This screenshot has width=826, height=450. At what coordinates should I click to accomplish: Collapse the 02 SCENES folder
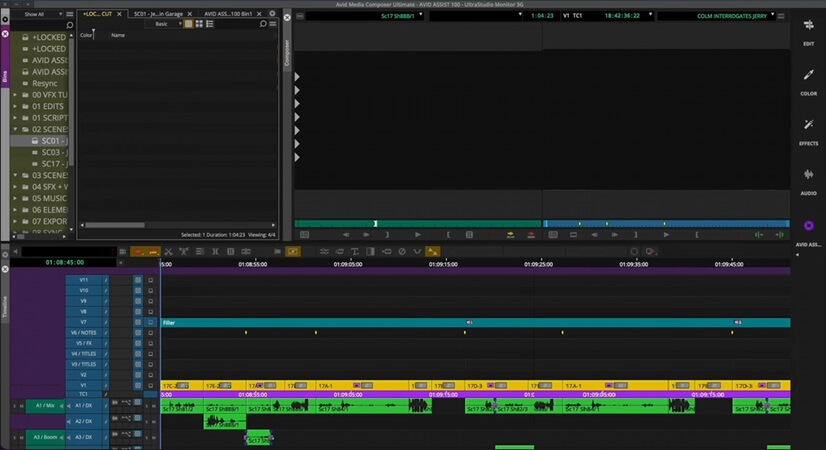(15, 129)
